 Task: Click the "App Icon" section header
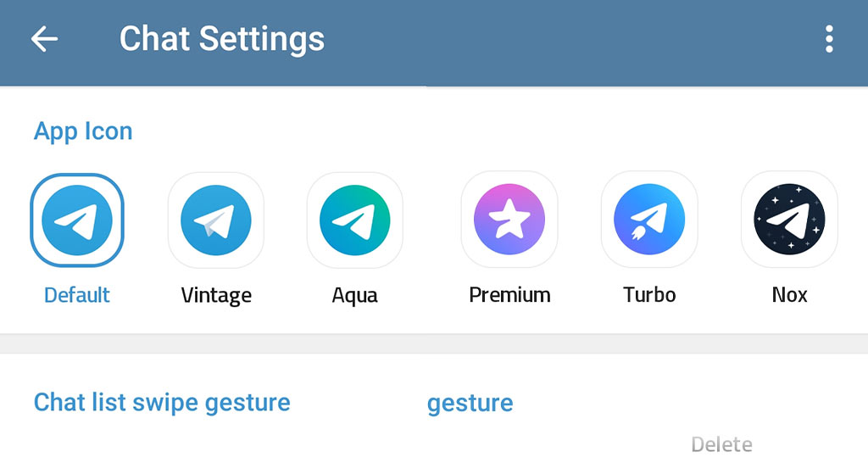(x=83, y=131)
